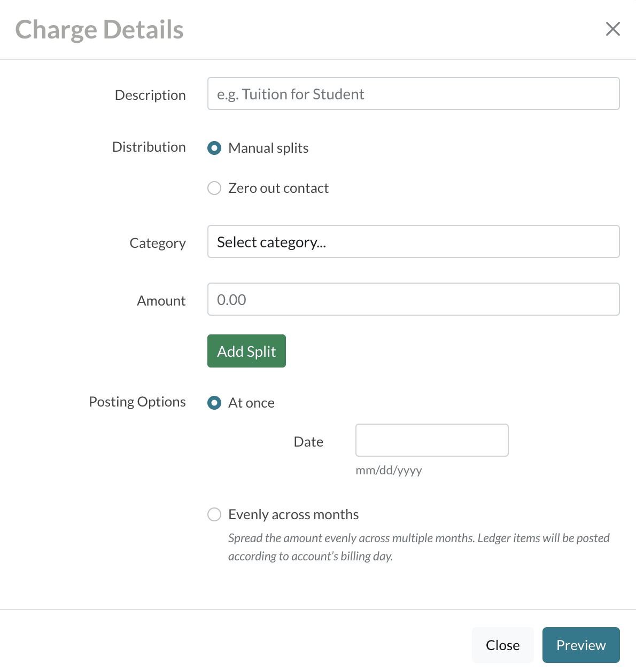Choose the Zero out contact radio option
636x672 pixels.
[x=214, y=188]
